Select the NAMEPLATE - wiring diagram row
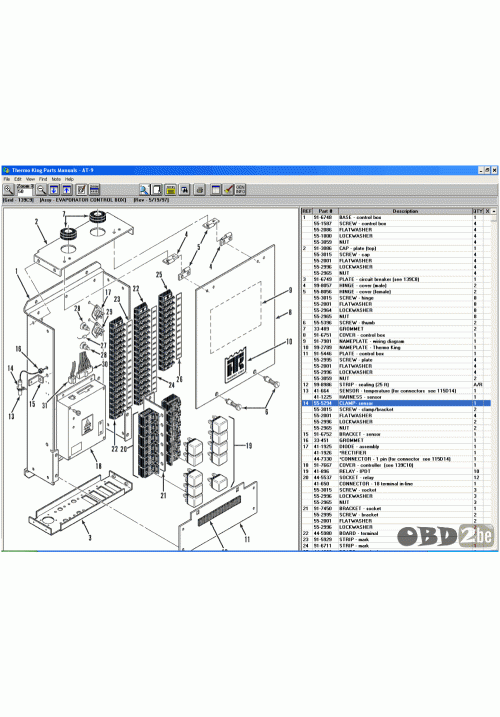 pos(396,341)
